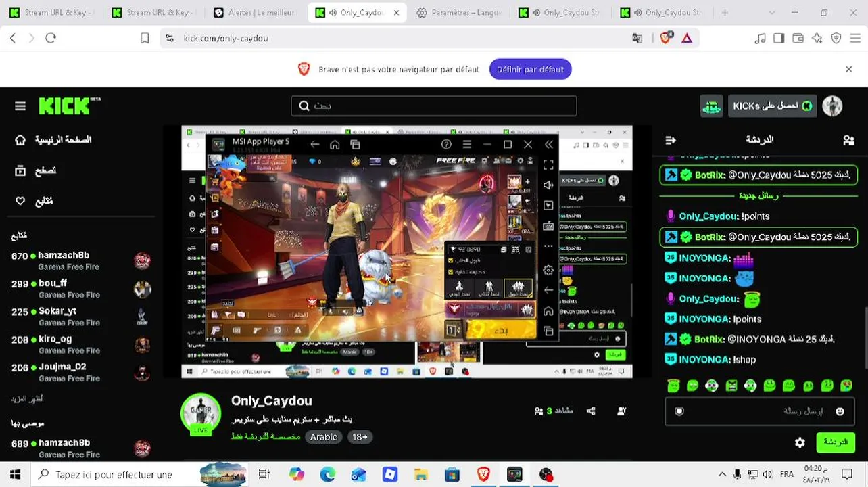868x487 pixels.
Task: Click the Windows taskbar search box
Action: tap(140, 475)
